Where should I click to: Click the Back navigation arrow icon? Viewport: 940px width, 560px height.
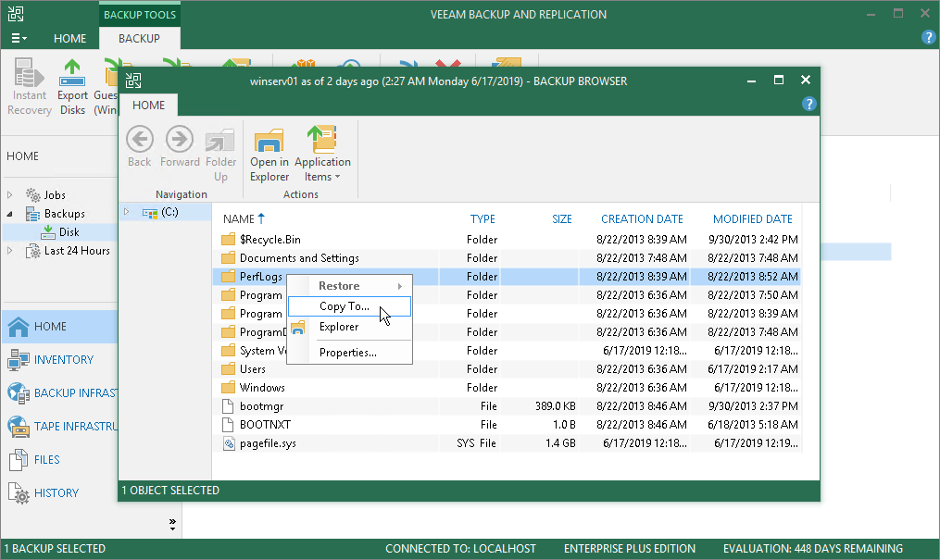[140, 140]
